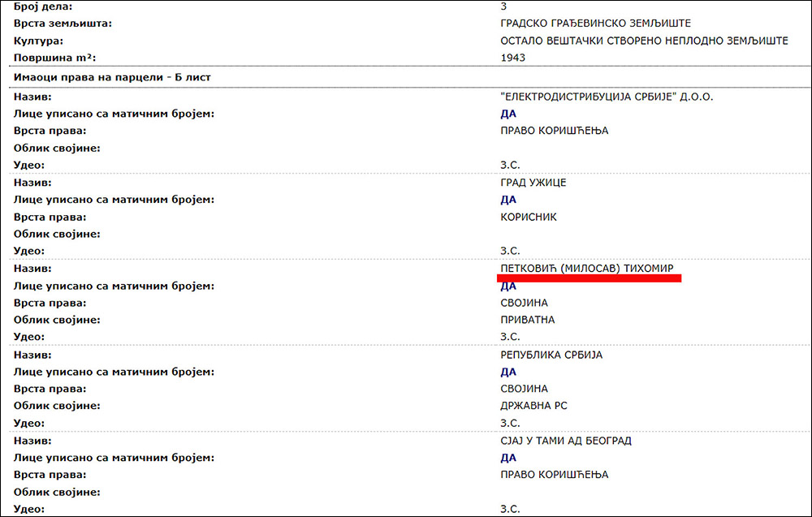
Task: Select the text ГРАД УЖИЦЕ
Action: click(533, 183)
